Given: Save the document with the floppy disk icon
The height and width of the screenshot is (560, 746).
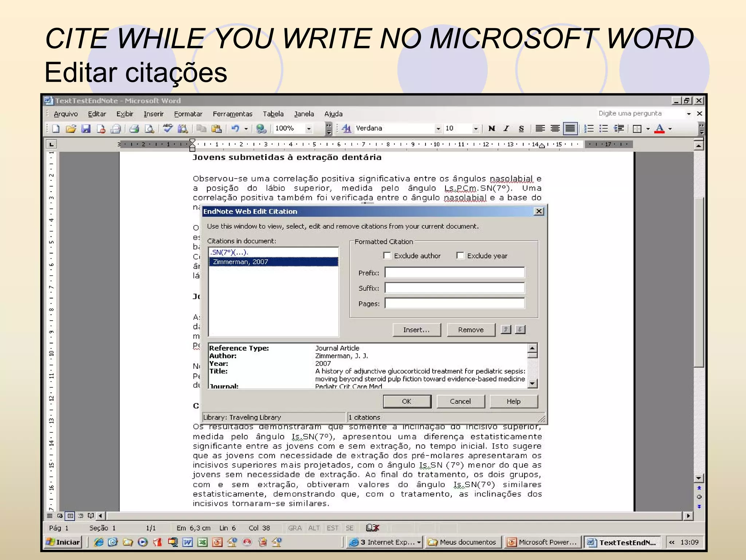Looking at the screenshot, I should click(86, 129).
